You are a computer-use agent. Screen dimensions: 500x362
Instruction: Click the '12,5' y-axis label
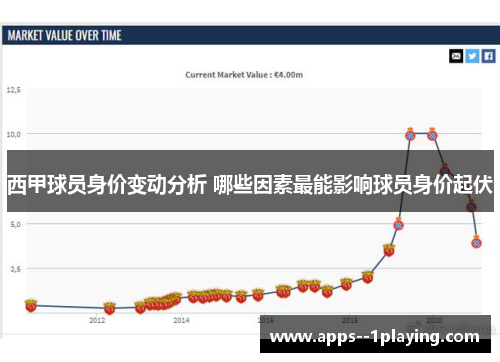click(14, 90)
